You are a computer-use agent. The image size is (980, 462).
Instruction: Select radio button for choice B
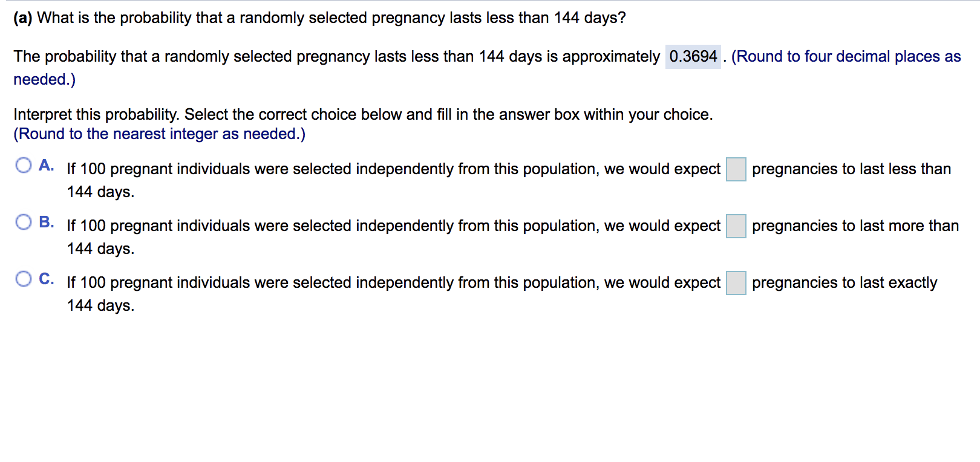pyautogui.click(x=24, y=223)
